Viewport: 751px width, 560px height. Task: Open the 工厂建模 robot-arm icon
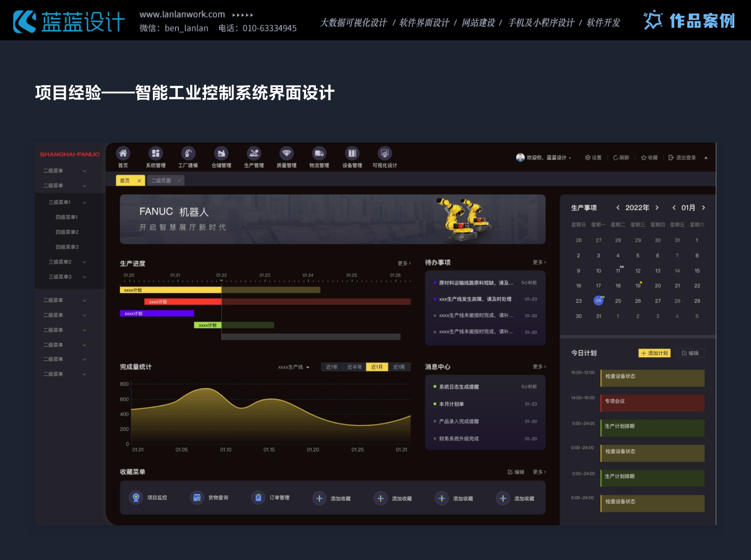pos(188,153)
